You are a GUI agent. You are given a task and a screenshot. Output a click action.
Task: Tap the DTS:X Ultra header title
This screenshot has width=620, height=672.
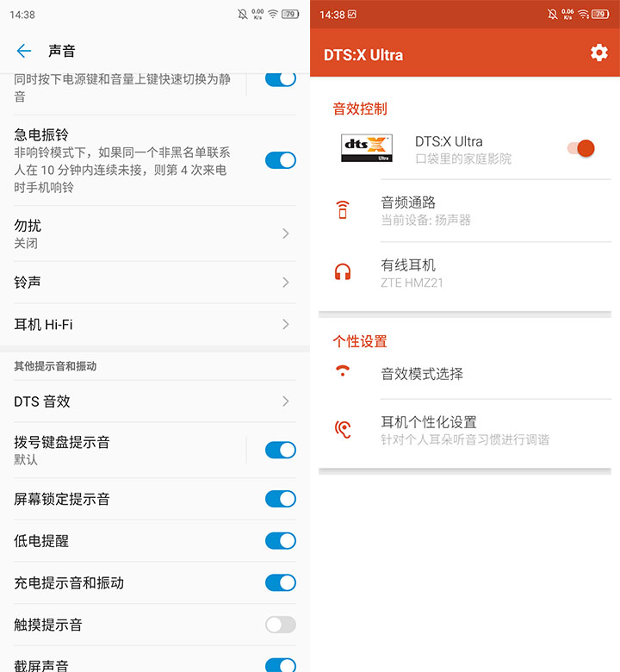[363, 55]
